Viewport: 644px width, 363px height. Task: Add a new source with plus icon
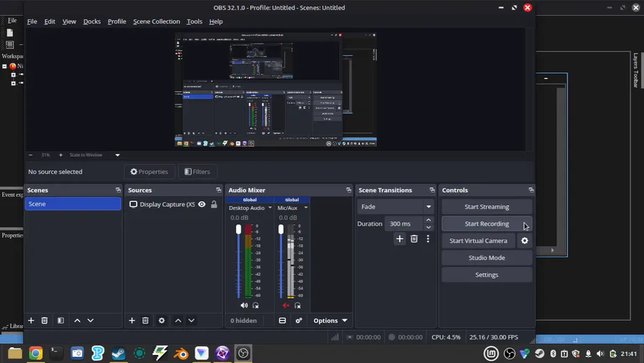coord(132,320)
